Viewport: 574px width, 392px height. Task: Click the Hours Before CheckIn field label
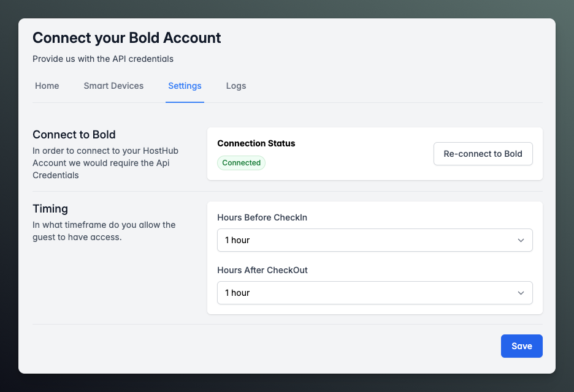(x=262, y=217)
